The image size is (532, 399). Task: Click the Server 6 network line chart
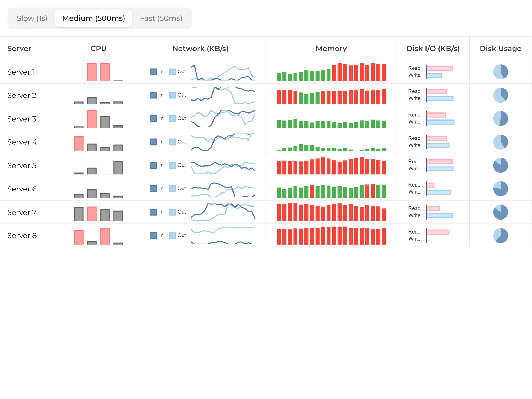click(x=223, y=190)
